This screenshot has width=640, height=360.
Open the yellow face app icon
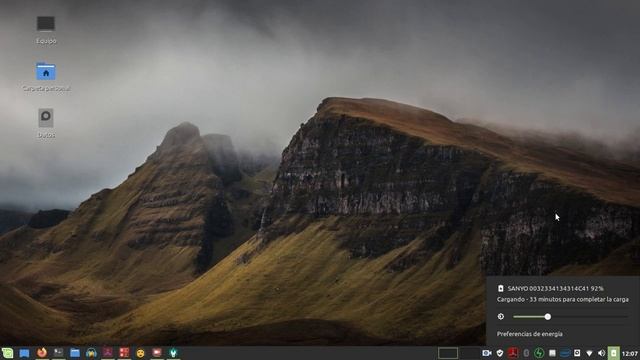click(x=140, y=353)
